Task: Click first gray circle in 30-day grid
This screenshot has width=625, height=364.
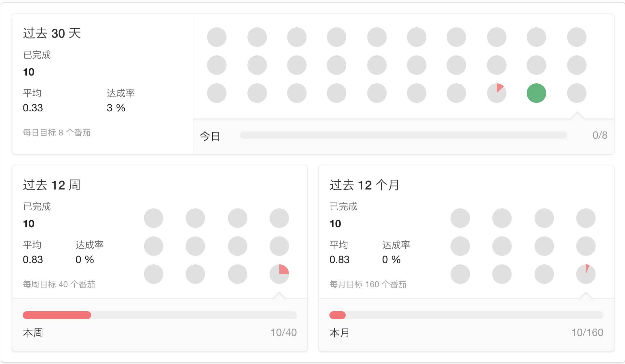Action: [216, 37]
